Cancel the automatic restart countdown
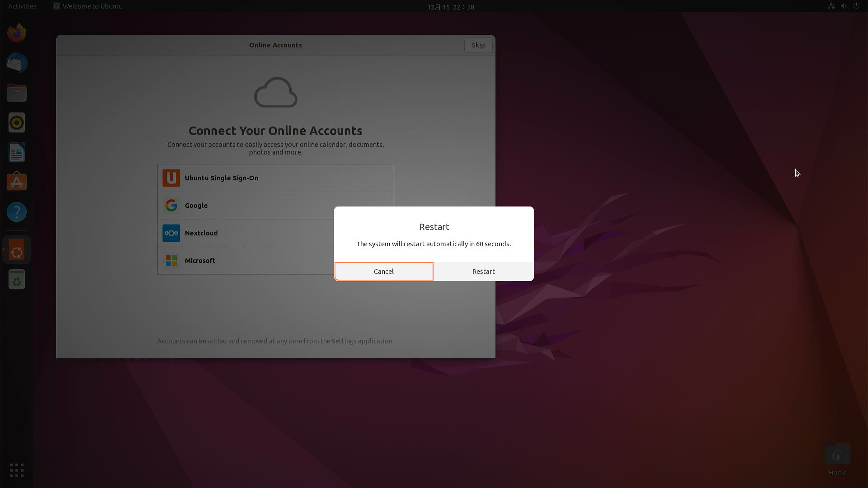Viewport: 868px width, 488px height. point(383,271)
